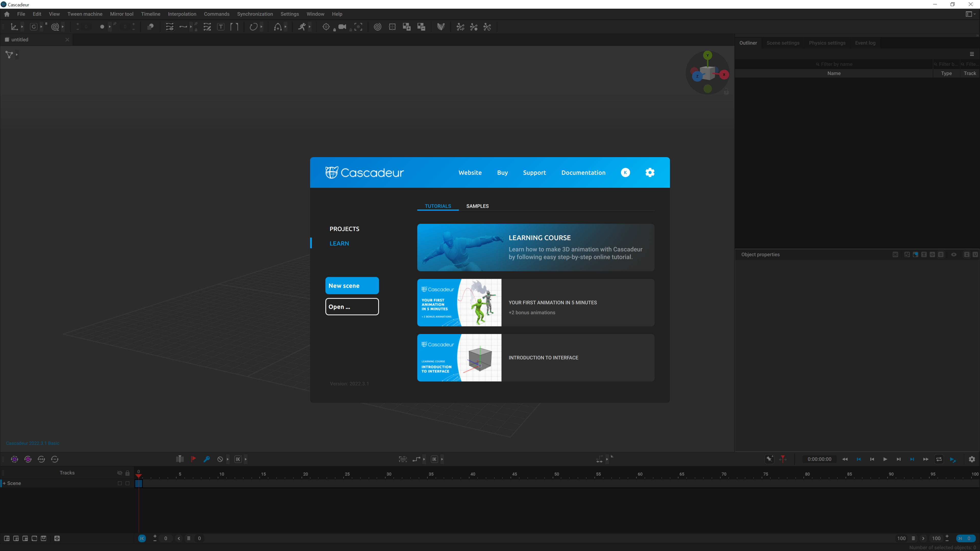Open the Introduction to Interface tutorial thumbnail

pyautogui.click(x=459, y=358)
